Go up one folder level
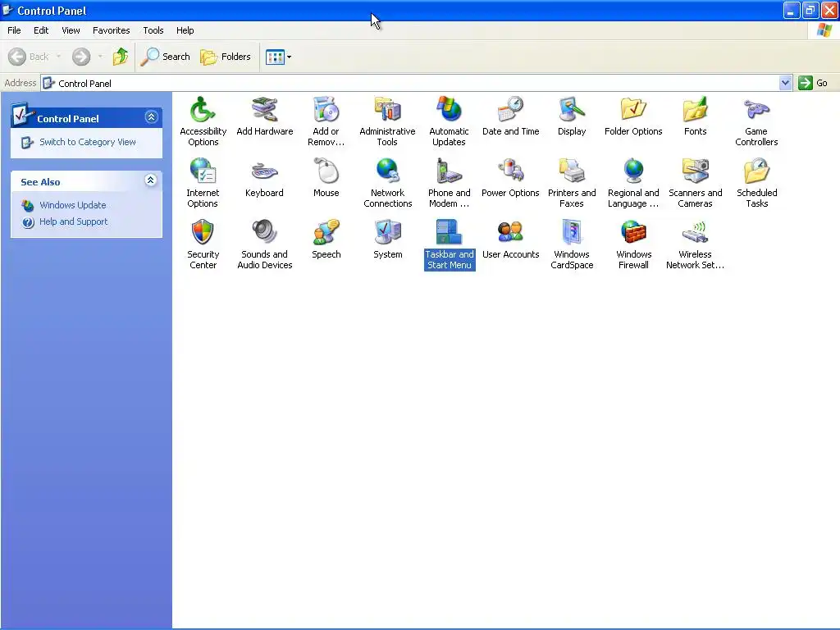The image size is (840, 630). point(121,57)
